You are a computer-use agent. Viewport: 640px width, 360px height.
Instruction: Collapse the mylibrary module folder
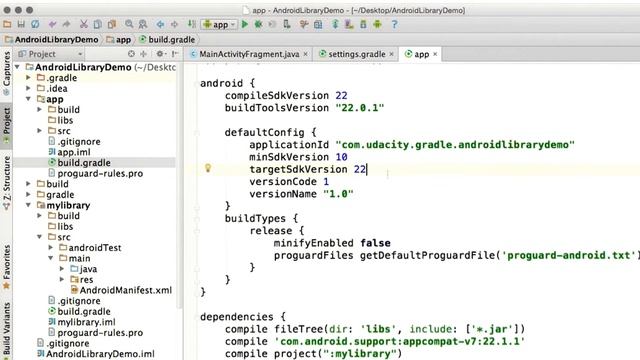click(28, 205)
